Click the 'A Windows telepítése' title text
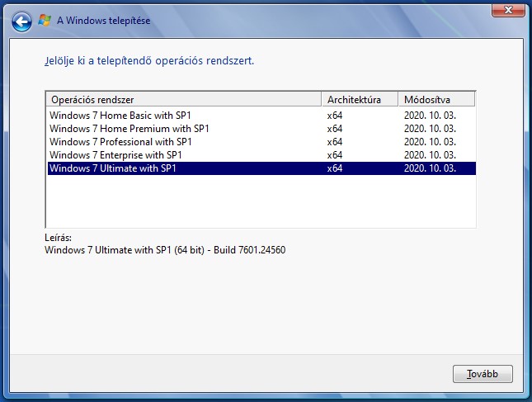The width and height of the screenshot is (532, 402). (103, 21)
